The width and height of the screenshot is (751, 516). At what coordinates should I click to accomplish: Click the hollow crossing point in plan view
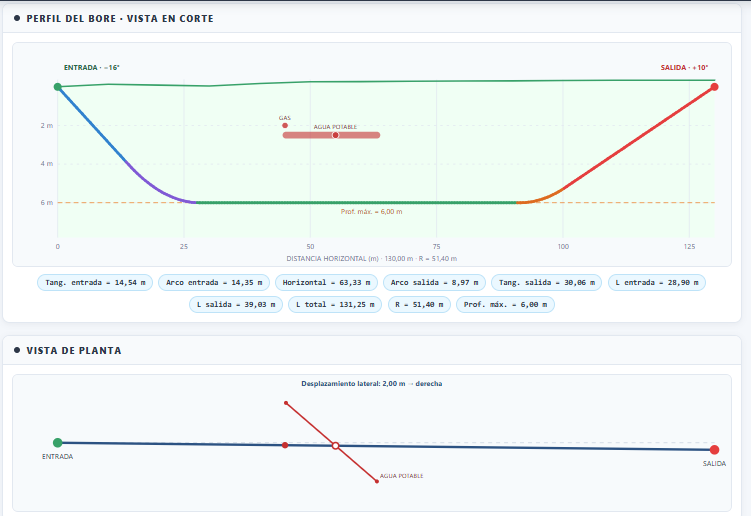[336, 446]
